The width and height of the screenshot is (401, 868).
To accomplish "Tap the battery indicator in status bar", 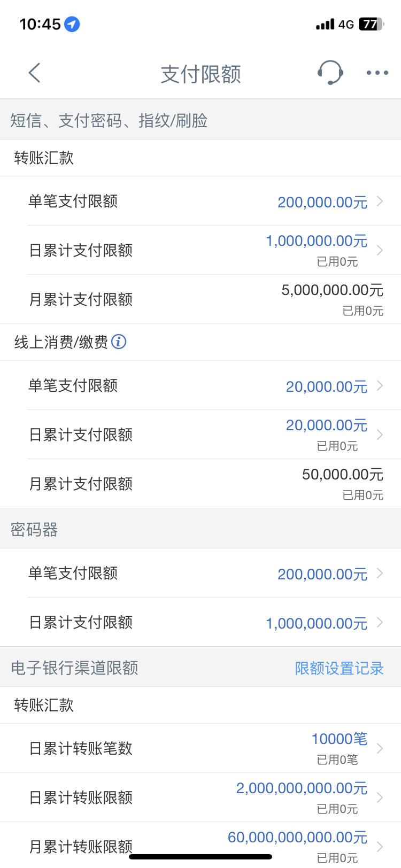I will click(372, 24).
